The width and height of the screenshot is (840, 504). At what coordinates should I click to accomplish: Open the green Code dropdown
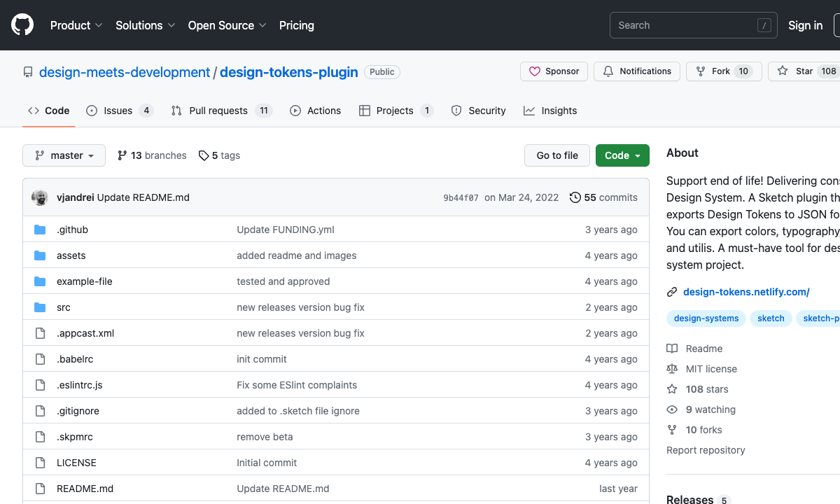click(622, 155)
